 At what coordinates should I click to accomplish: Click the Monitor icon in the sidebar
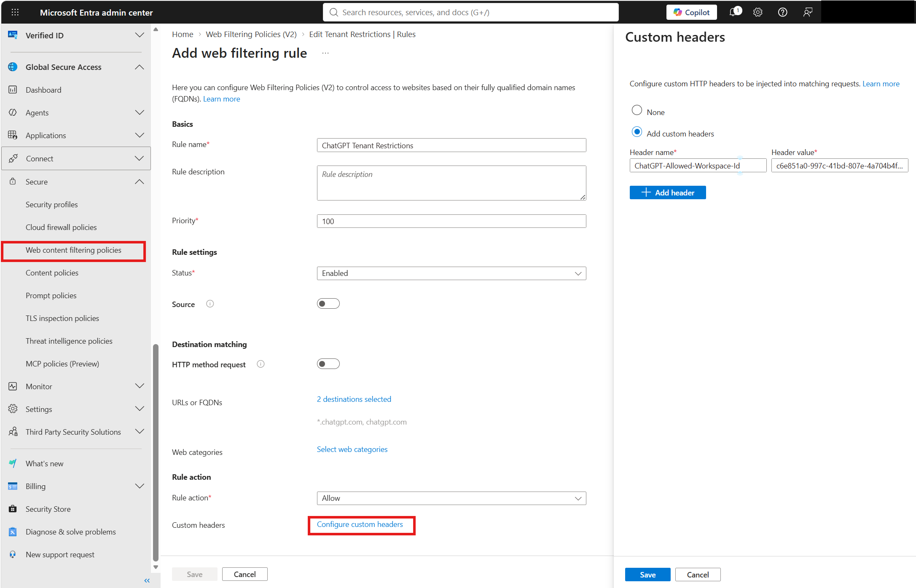pyautogui.click(x=13, y=386)
